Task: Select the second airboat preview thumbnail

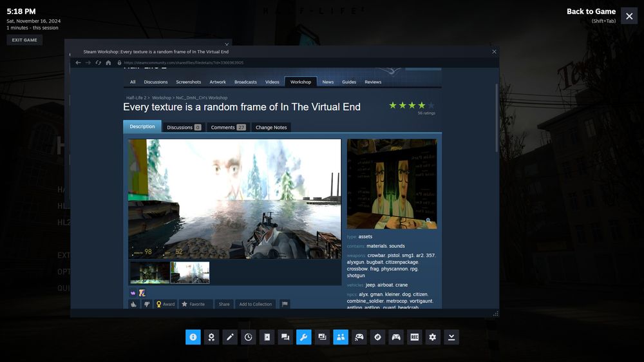Action: pyautogui.click(x=190, y=272)
